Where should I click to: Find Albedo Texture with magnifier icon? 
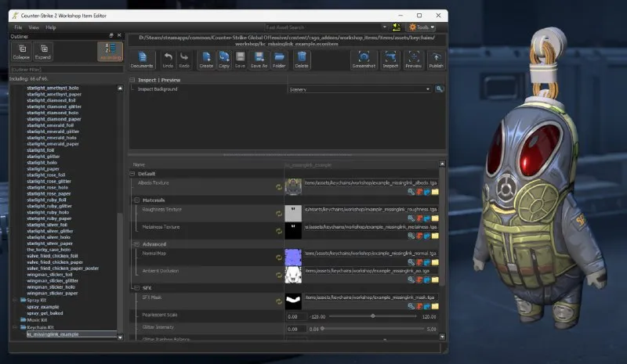(x=411, y=192)
